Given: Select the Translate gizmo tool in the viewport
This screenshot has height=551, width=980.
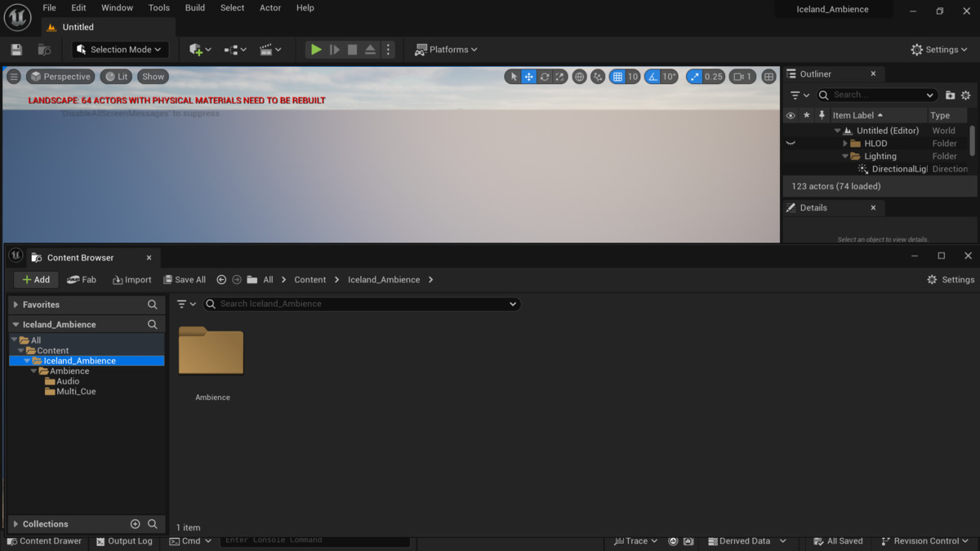Looking at the screenshot, I should click(x=529, y=77).
